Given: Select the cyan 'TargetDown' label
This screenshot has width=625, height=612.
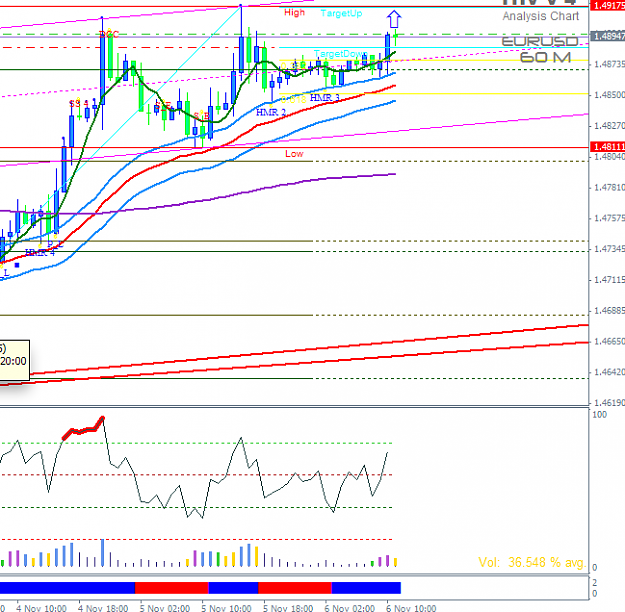Looking at the screenshot, I should pos(340,53).
